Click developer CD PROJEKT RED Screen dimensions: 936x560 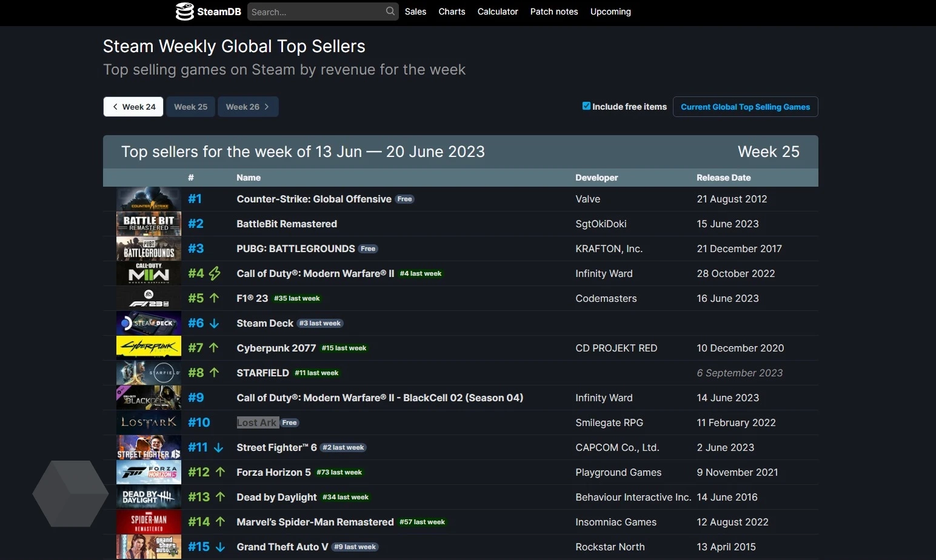click(x=616, y=348)
